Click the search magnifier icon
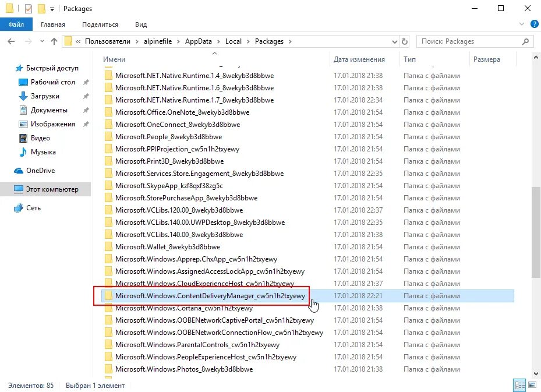The image size is (541, 392). pos(525,41)
